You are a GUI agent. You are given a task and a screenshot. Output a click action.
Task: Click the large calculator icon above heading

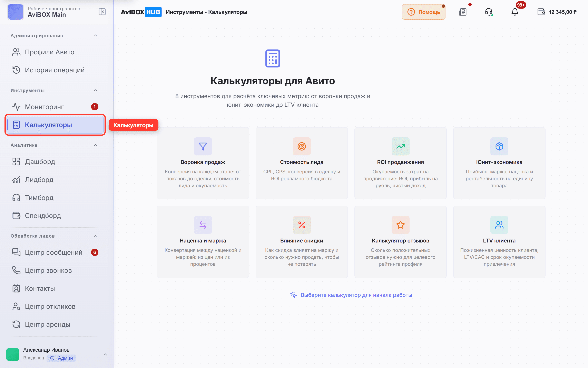coord(273,58)
